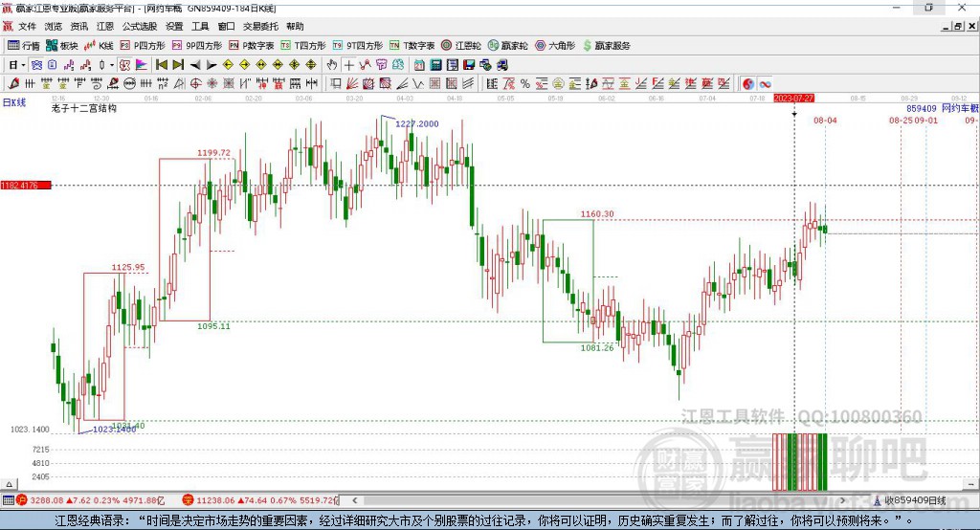Open the 公式选股 menu
Viewport: 980px width, 530px height.
(140, 26)
